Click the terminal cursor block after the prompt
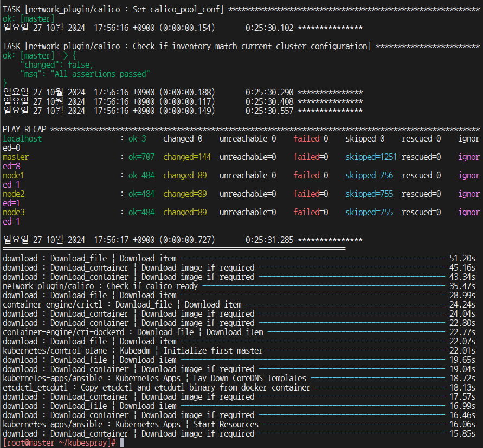Screen dimensions: 483x448 tap(122, 443)
